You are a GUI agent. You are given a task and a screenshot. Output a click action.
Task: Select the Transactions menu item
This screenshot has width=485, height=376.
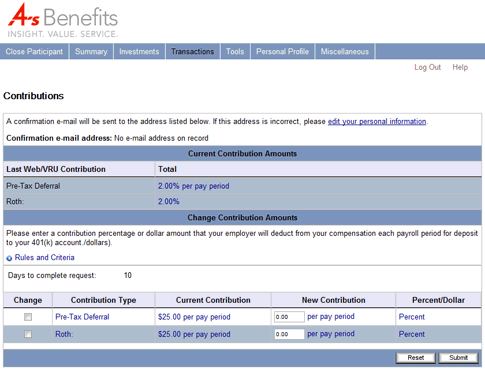[x=193, y=52]
